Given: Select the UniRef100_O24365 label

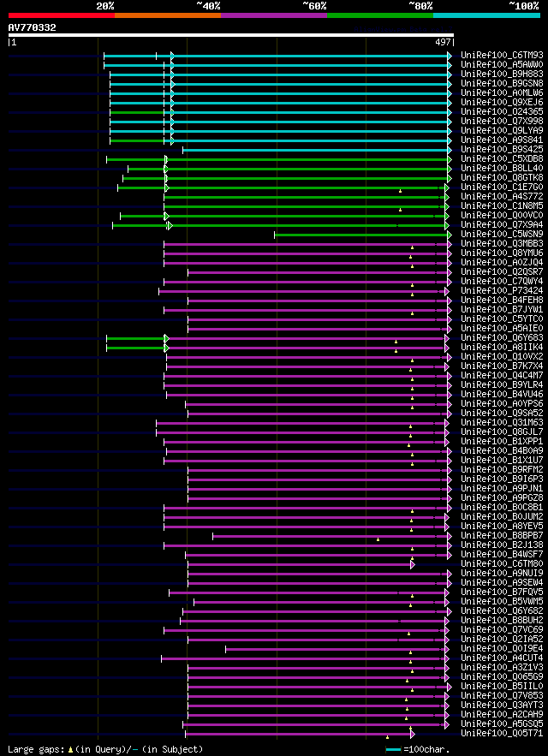Looking at the screenshot, I should click(502, 112).
